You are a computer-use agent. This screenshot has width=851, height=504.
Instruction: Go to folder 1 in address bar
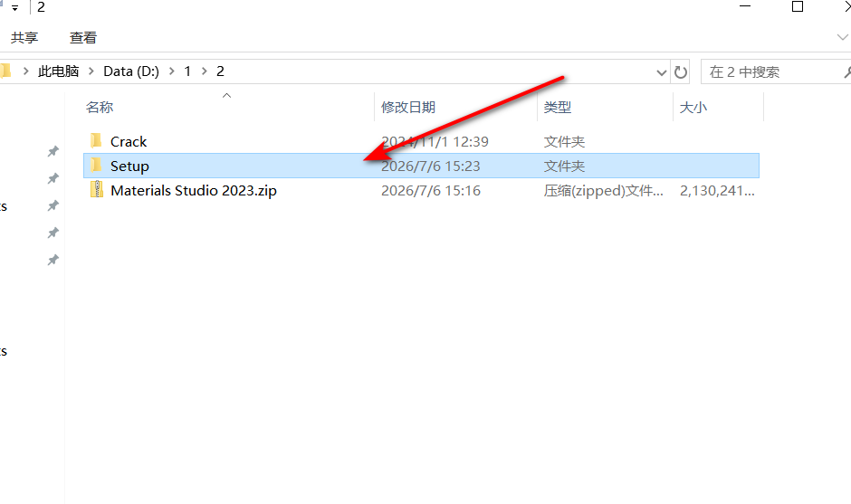tap(187, 71)
